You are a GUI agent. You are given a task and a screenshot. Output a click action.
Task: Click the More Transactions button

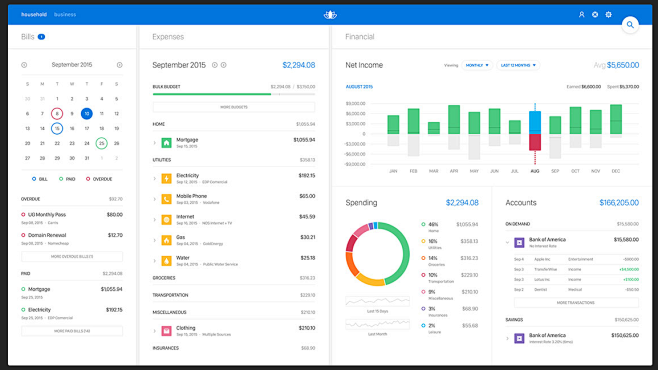[576, 302]
